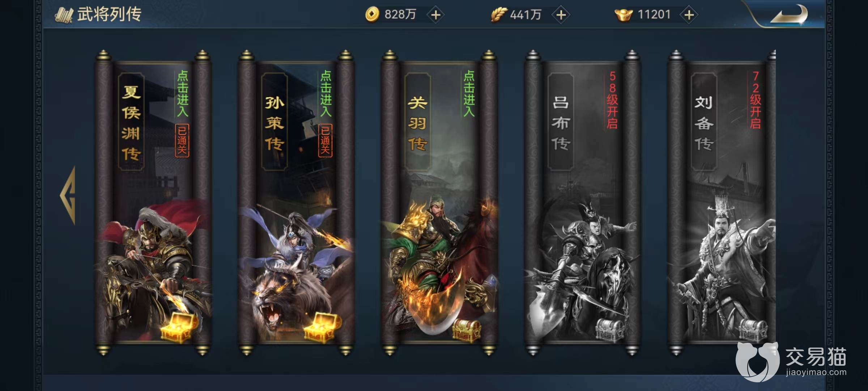Select the 关羽传 title plaque
The image size is (868, 391).
point(418,122)
